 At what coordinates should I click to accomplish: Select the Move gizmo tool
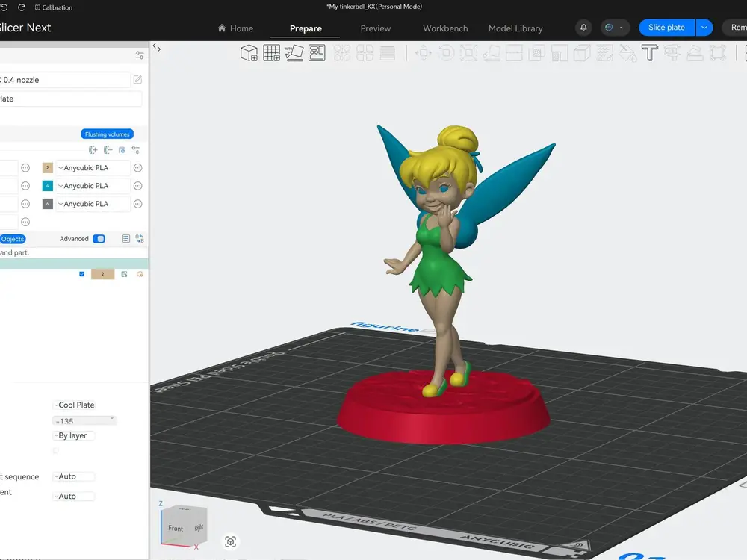pos(423,53)
